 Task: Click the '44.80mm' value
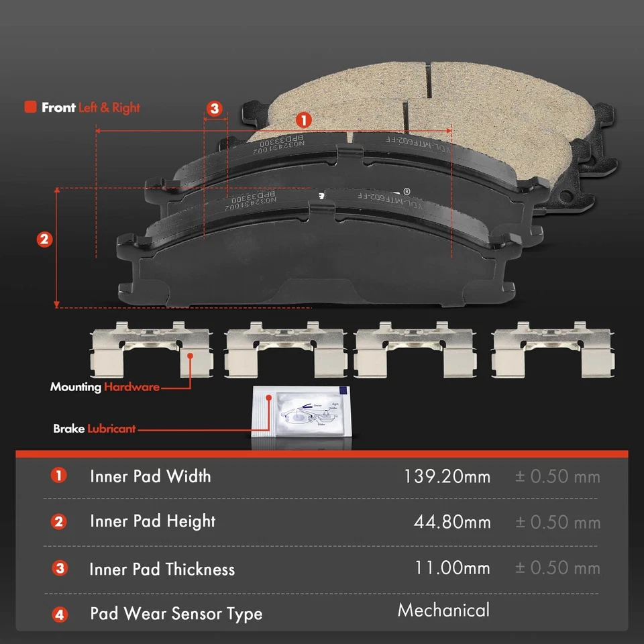tap(452, 522)
